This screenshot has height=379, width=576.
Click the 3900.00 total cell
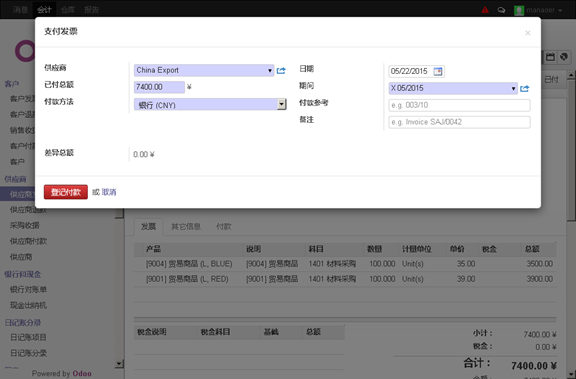tap(539, 279)
